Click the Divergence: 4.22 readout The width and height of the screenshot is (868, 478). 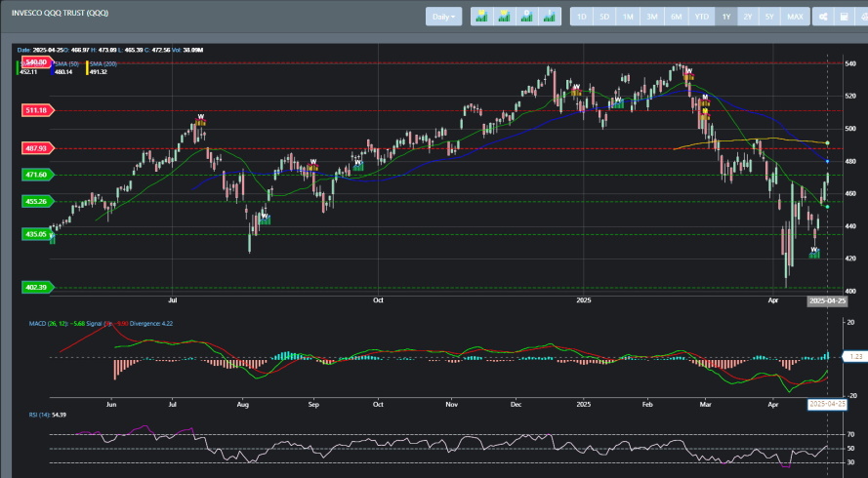[151, 323]
